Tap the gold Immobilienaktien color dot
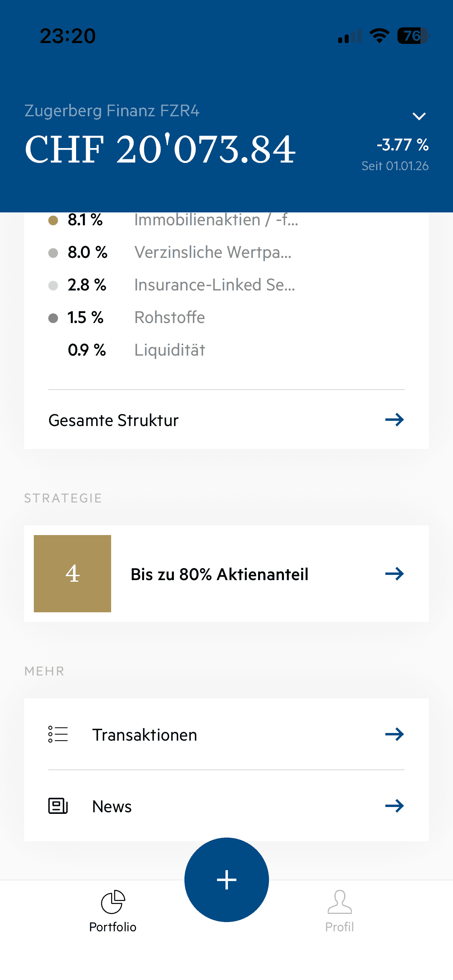The image size is (453, 980). [53, 220]
